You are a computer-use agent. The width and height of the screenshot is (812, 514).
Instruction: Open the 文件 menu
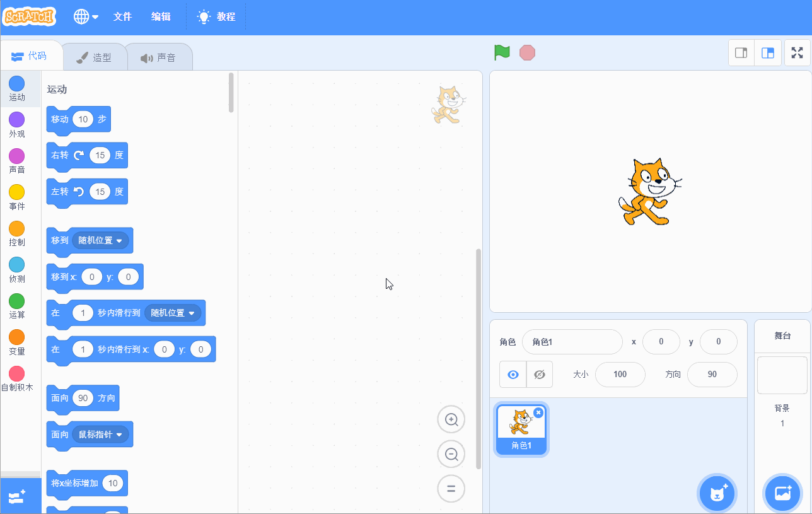tap(122, 17)
